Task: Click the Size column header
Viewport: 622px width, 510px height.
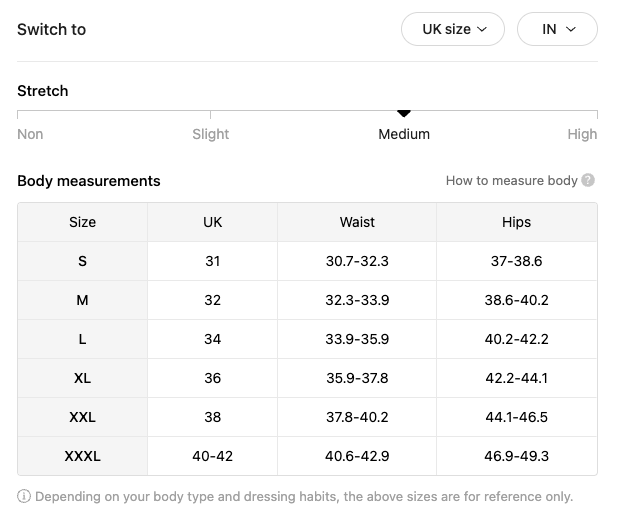Action: [83, 222]
